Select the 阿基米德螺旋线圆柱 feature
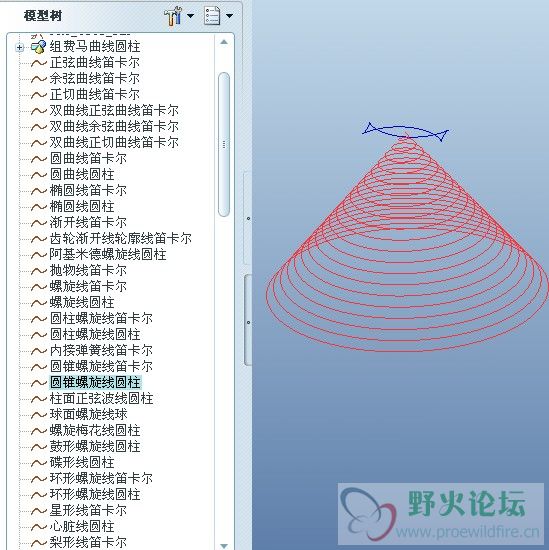This screenshot has height=550, width=549. (x=108, y=255)
